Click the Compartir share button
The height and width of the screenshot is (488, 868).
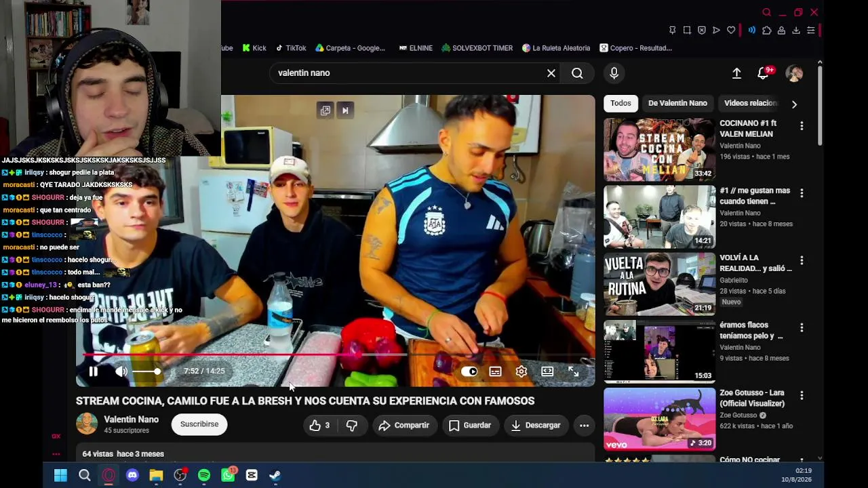pos(404,426)
